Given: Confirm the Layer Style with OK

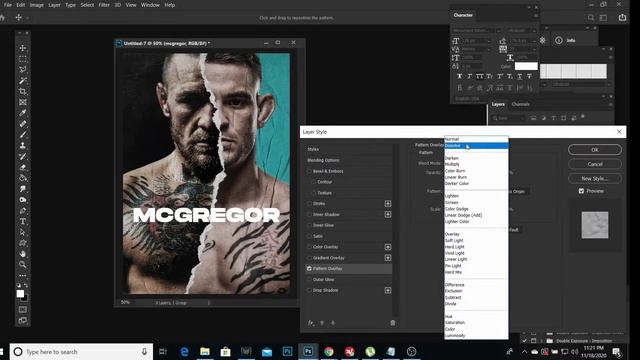Looking at the screenshot, I should [595, 150].
